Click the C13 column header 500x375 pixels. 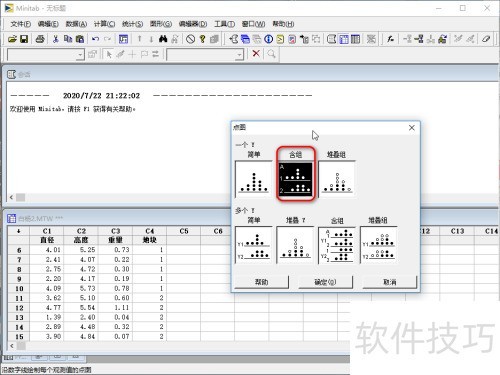point(457,231)
